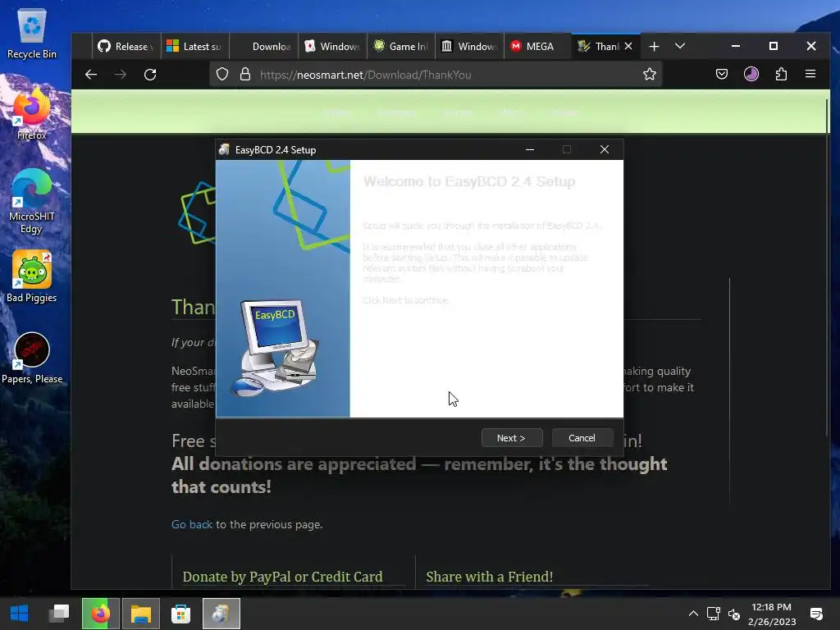Show hidden system tray icons
840x630 pixels.
[x=693, y=614]
